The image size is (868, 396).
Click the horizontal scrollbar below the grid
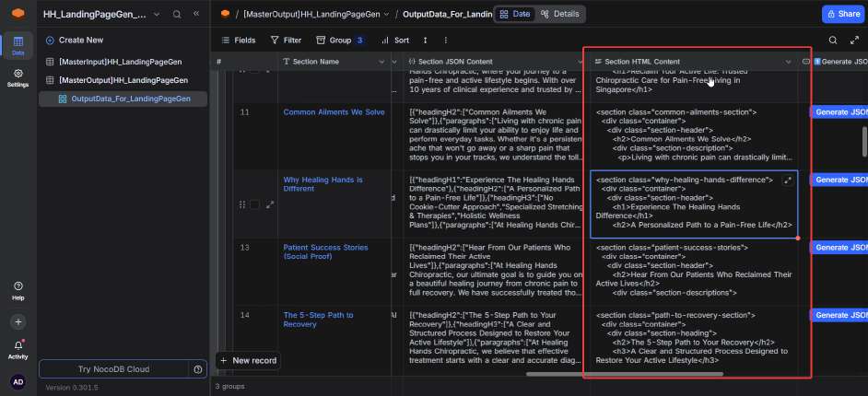(625, 374)
